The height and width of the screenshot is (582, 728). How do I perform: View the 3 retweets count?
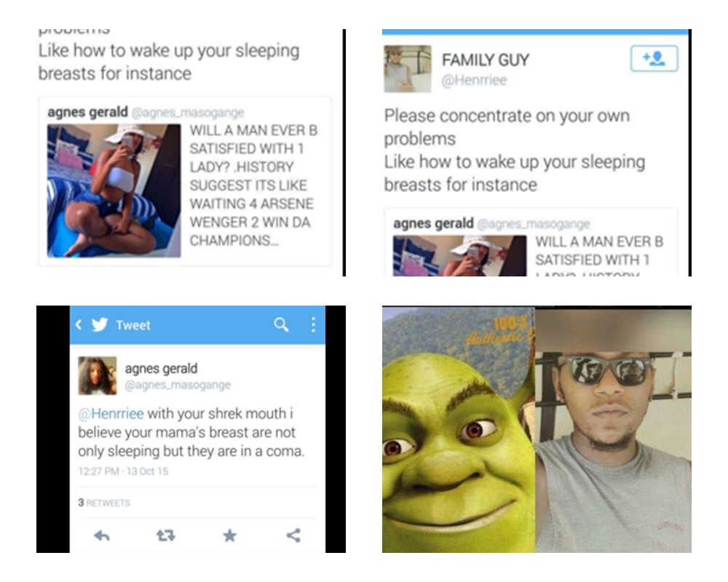pos(104,503)
